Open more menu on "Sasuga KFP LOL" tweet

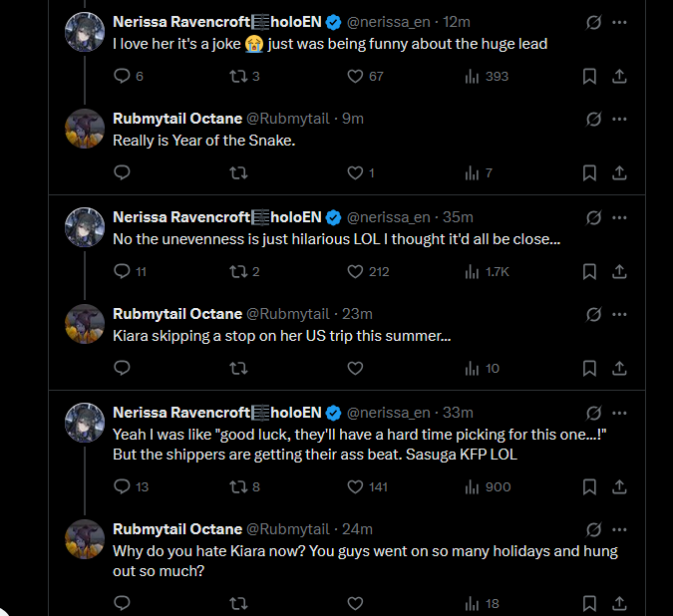tap(620, 412)
